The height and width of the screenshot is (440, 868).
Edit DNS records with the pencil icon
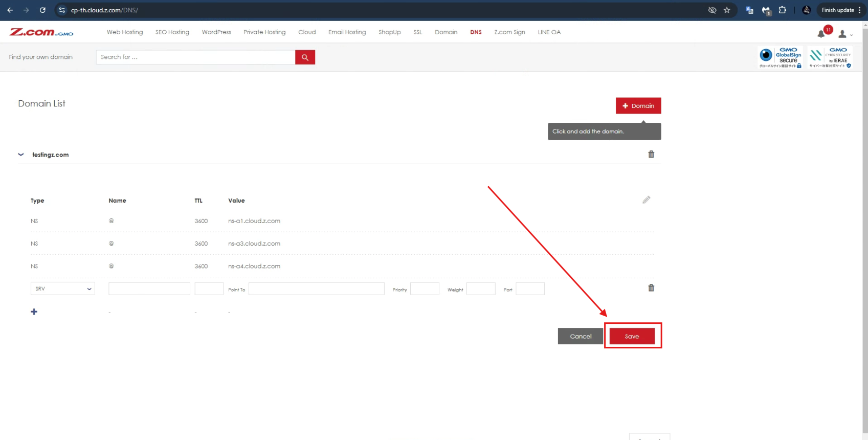[647, 200]
